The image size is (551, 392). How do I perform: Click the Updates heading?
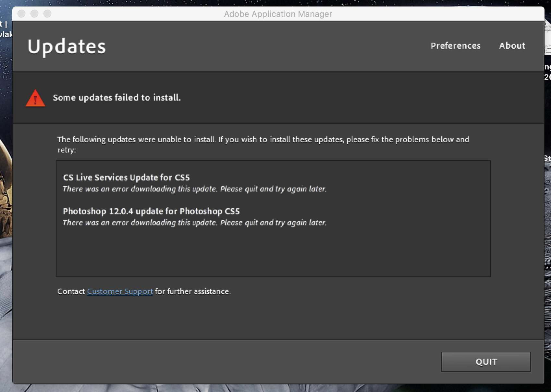(67, 47)
